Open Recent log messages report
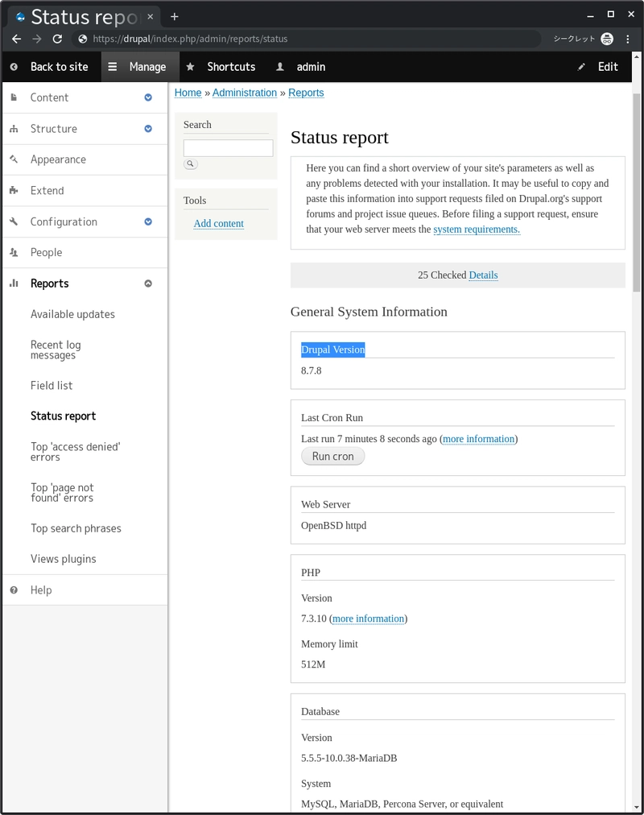The height and width of the screenshot is (815, 644). point(56,350)
